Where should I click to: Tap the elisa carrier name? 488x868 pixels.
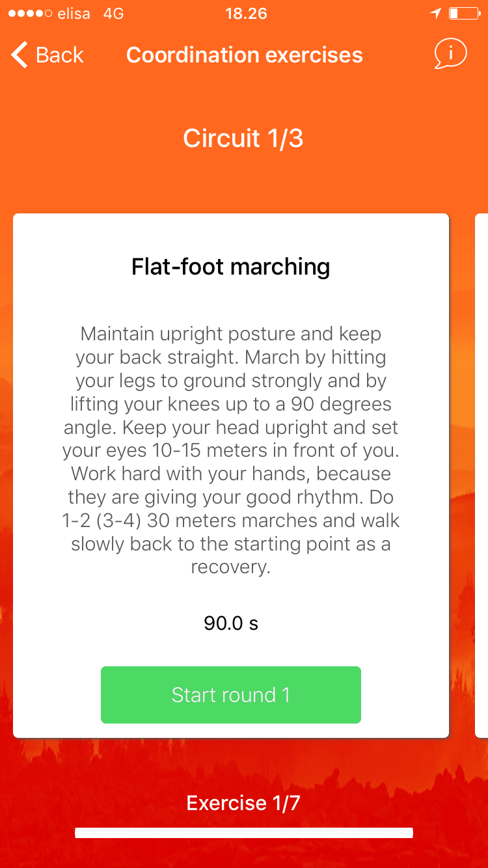(74, 14)
